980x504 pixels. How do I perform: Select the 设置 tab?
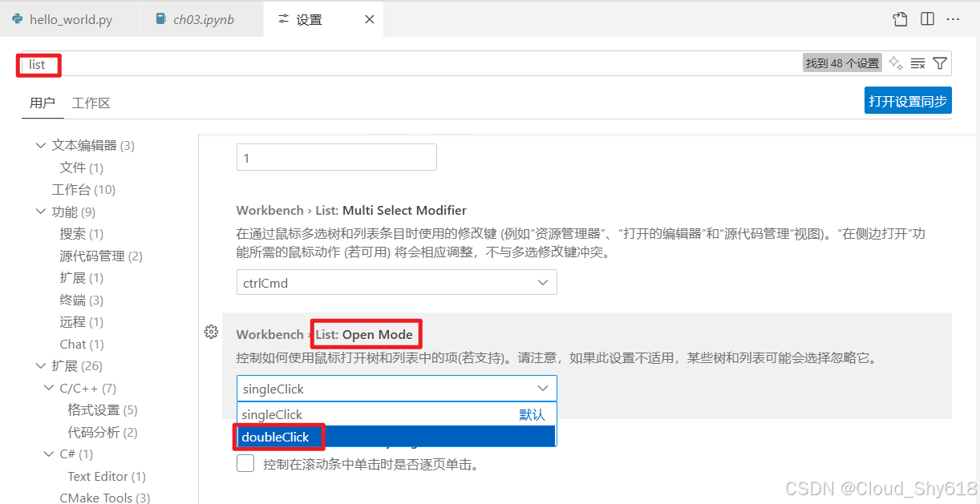pyautogui.click(x=323, y=19)
